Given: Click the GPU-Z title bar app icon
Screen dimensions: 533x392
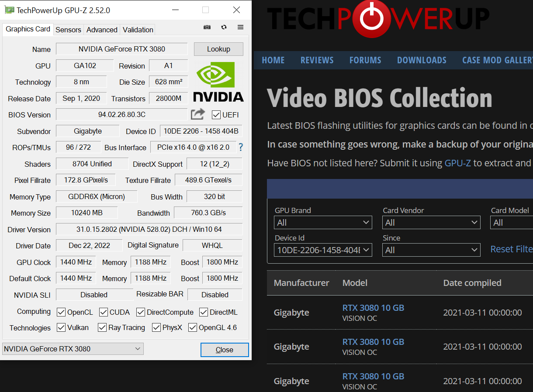Looking at the screenshot, I should pos(9,10).
